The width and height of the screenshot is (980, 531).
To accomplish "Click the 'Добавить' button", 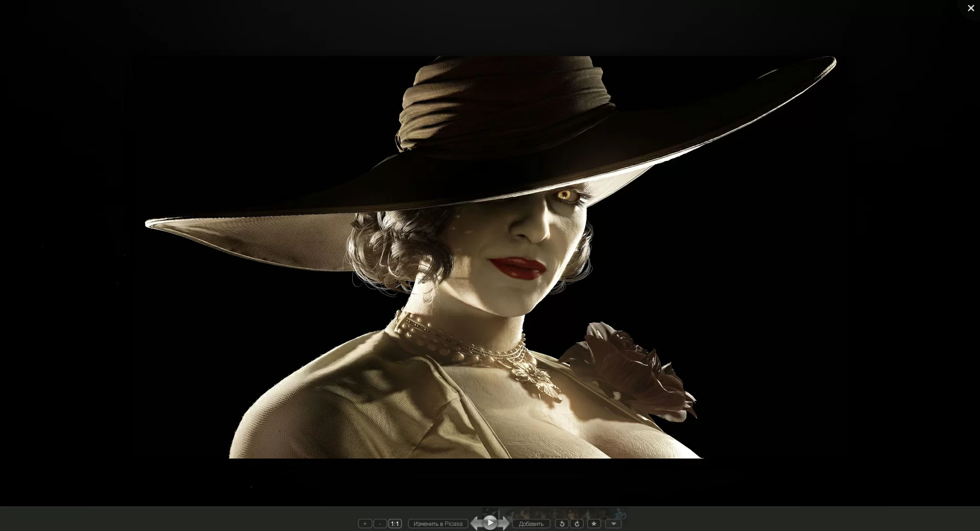I will coord(531,523).
